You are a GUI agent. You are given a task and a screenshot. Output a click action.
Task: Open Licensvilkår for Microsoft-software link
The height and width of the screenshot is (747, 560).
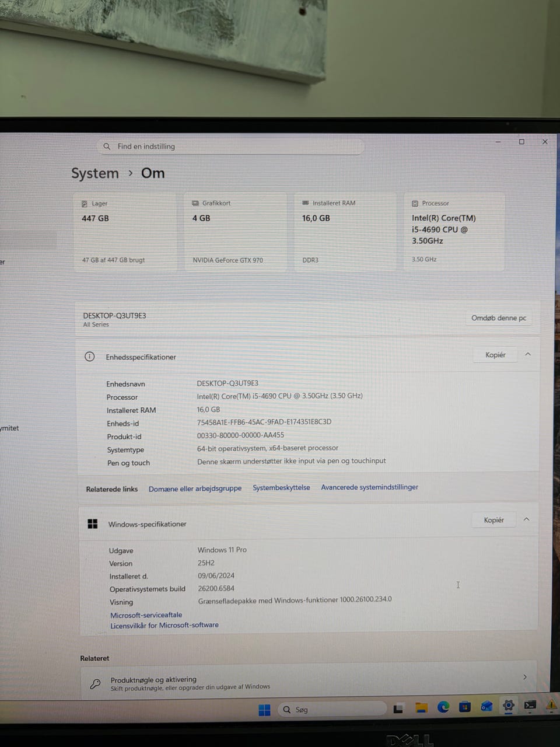pyautogui.click(x=164, y=625)
